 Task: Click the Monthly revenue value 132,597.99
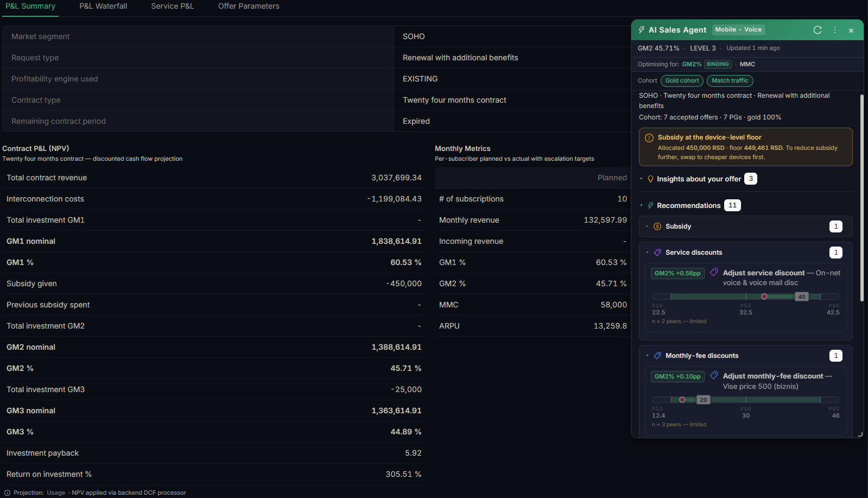[x=605, y=220]
